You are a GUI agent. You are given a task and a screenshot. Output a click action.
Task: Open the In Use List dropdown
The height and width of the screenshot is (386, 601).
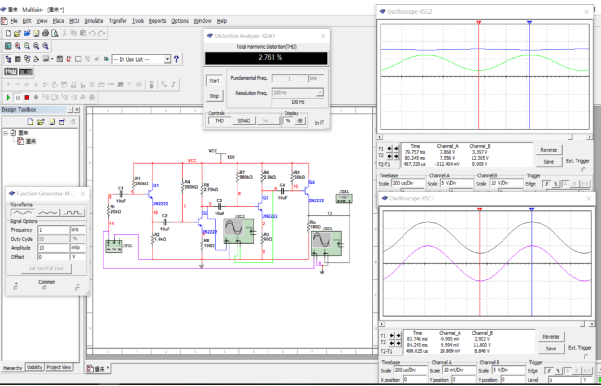(167, 59)
